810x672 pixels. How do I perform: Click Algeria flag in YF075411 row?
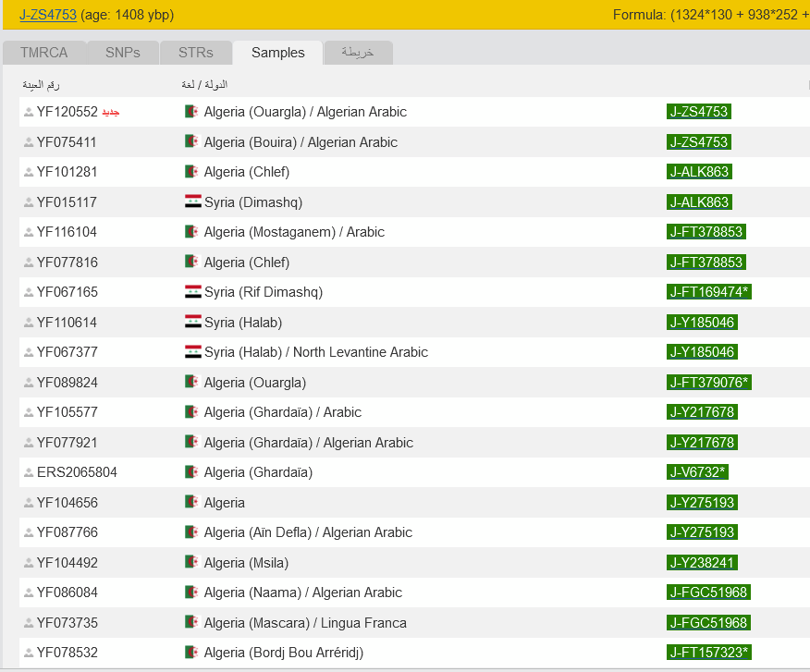tap(191, 141)
